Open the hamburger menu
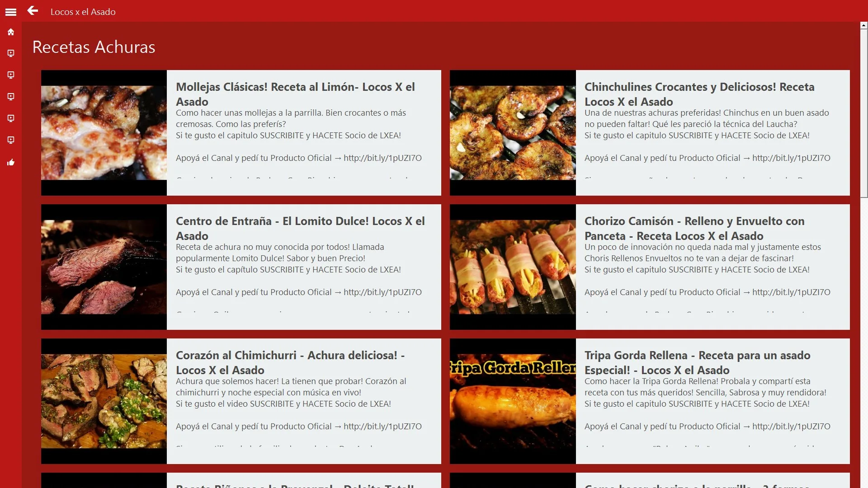The height and width of the screenshot is (488, 868). click(11, 12)
